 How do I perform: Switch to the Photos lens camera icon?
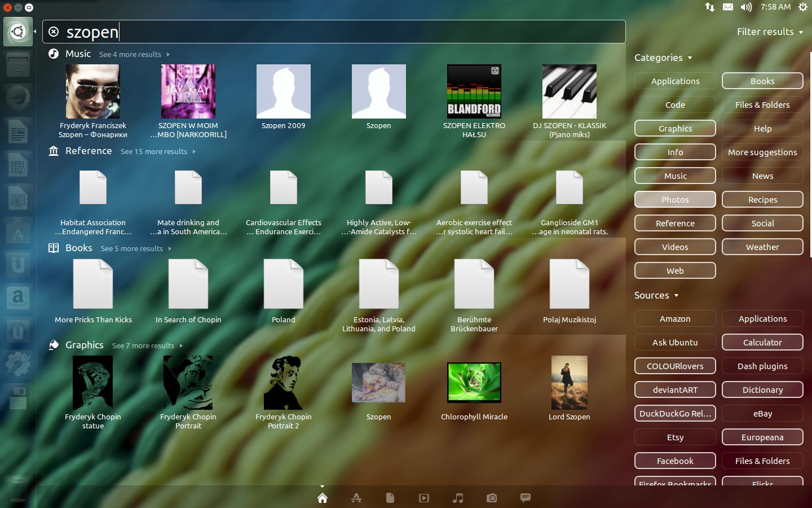492,498
